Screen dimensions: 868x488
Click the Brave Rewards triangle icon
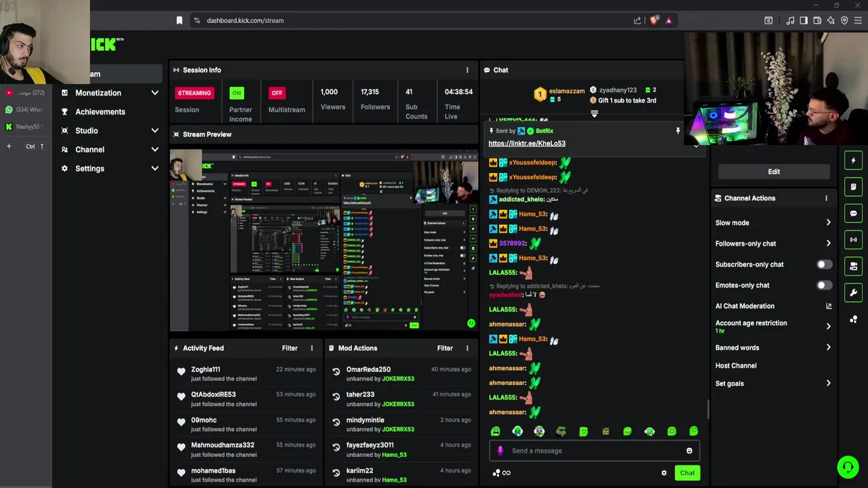[669, 20]
